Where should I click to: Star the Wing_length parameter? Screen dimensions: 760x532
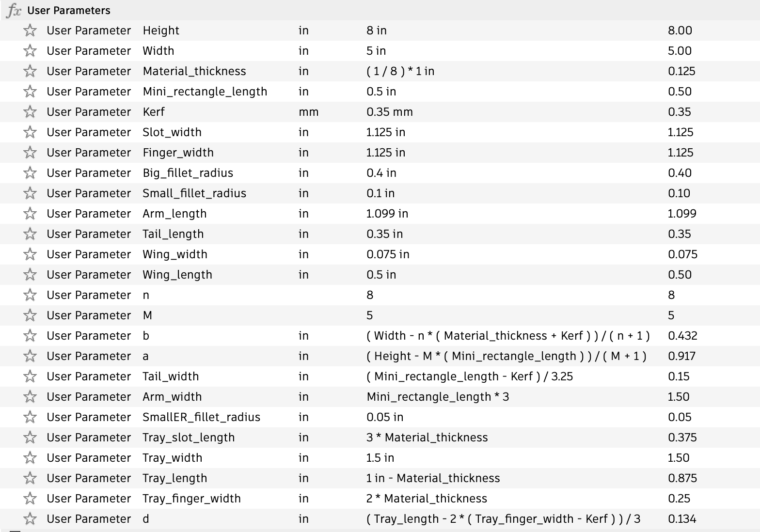point(30,275)
